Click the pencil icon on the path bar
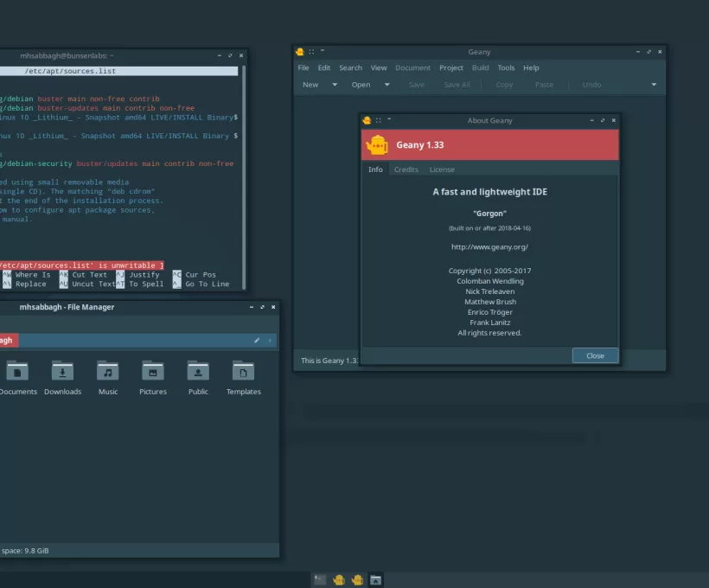The image size is (709, 588). [256, 340]
